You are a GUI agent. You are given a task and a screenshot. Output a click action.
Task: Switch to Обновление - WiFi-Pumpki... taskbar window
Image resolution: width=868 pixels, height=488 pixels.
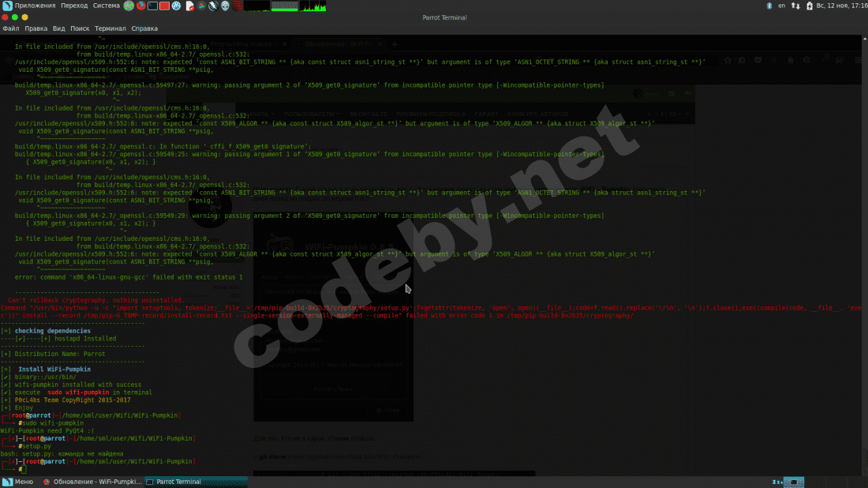(92, 482)
